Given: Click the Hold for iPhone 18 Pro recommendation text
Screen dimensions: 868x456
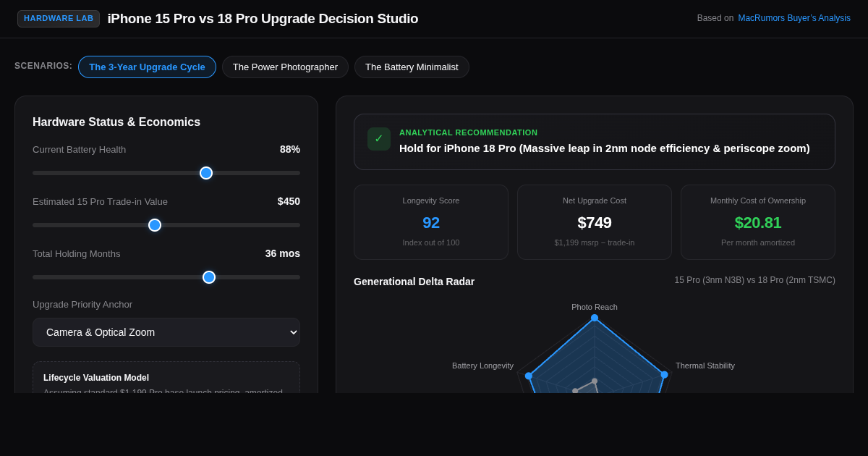Looking at the screenshot, I should point(605,148).
